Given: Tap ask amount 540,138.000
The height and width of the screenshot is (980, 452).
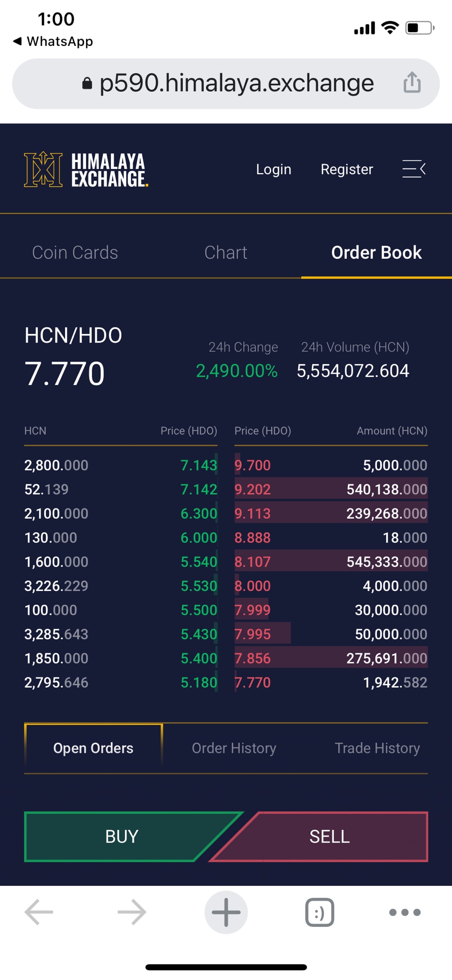Looking at the screenshot, I should [387, 489].
